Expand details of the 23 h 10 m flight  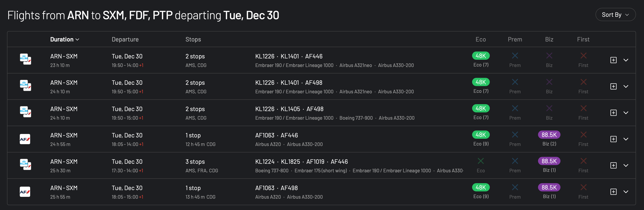(x=626, y=60)
